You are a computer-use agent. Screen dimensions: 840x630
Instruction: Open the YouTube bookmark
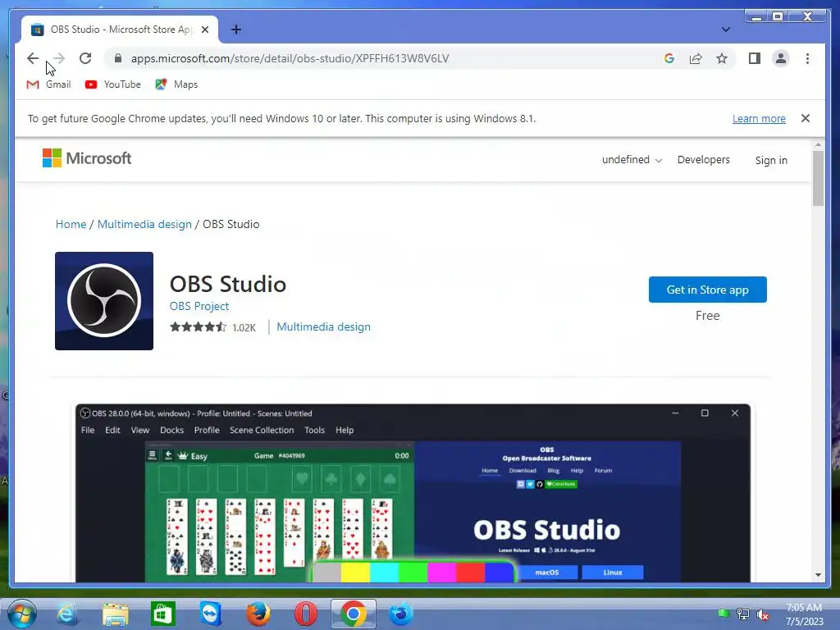coord(113,84)
